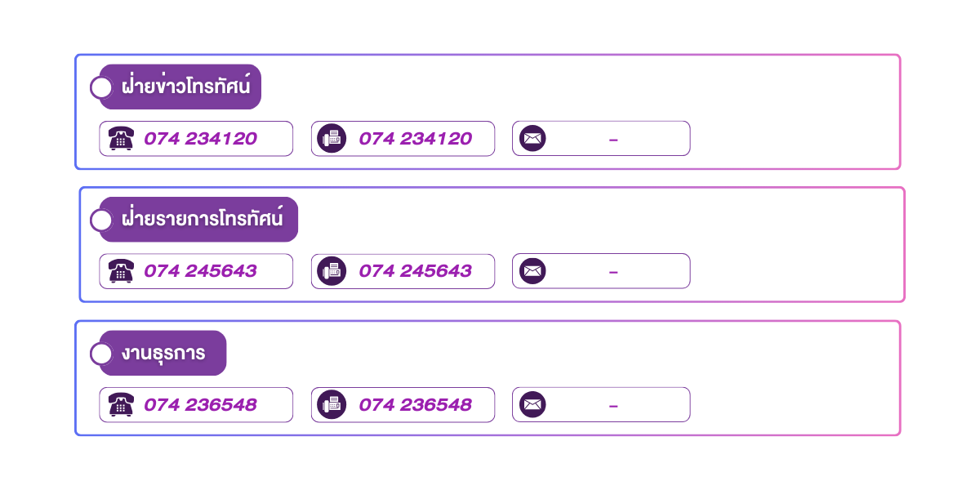Open the งานธุรการ department label
Screen dimensions: 980x490
(x=163, y=354)
